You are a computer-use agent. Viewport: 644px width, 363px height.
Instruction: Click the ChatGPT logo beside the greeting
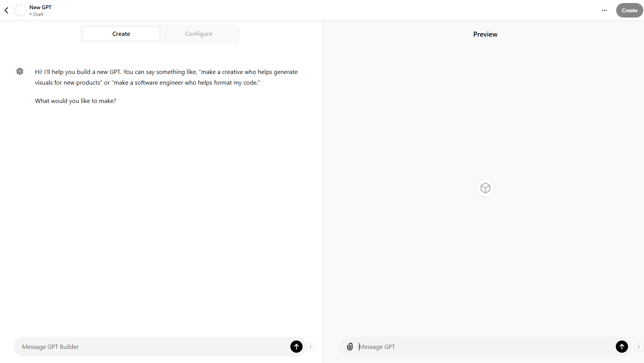point(20,71)
